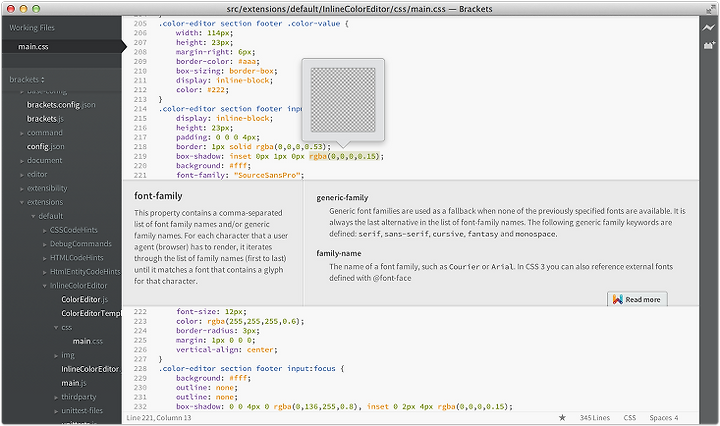This screenshot has height=426, width=720.
Task: Click vertical-align property on line 226
Action: click(209, 350)
